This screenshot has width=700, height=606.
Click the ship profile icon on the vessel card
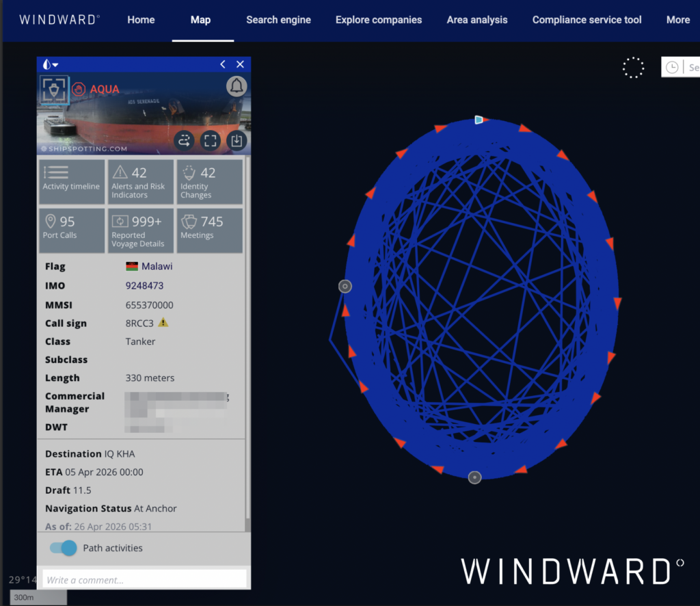pos(54,90)
